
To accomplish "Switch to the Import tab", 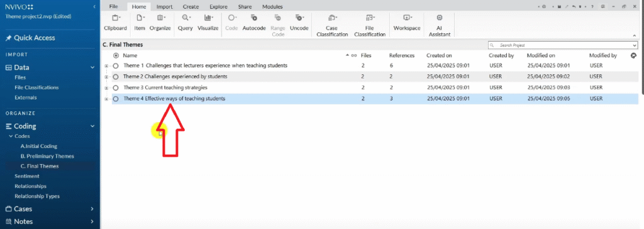I will coord(164,6).
